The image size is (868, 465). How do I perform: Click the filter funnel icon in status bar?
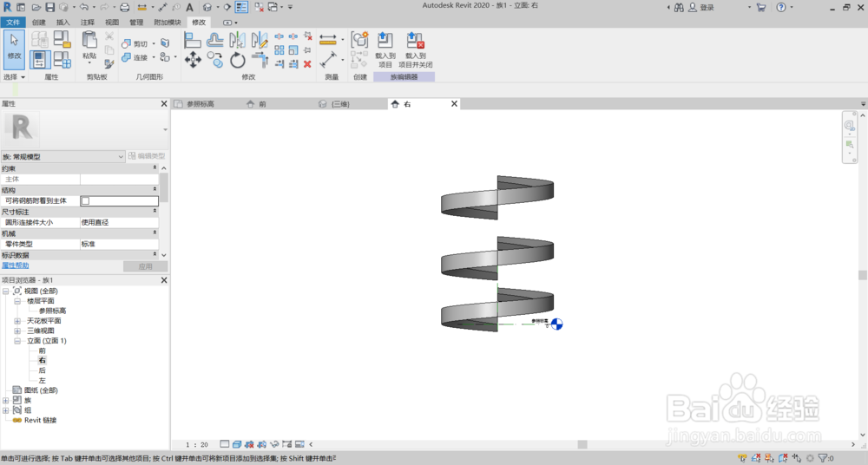point(823,458)
